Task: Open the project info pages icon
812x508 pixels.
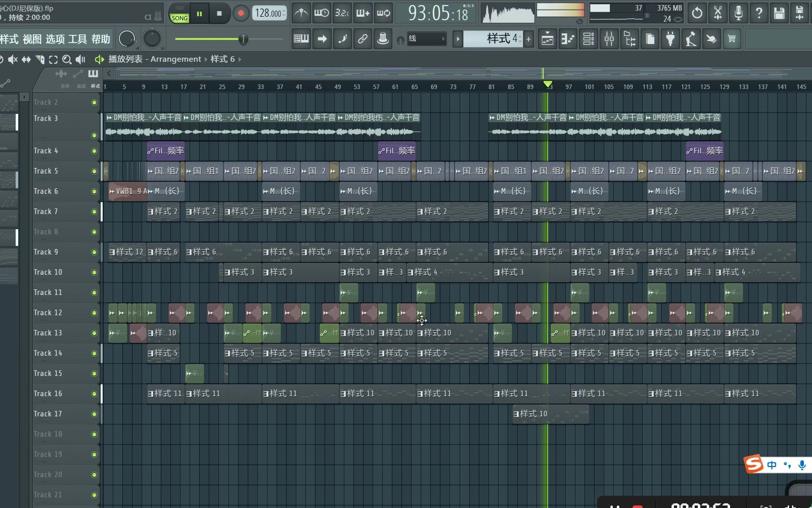Action: 650,39
